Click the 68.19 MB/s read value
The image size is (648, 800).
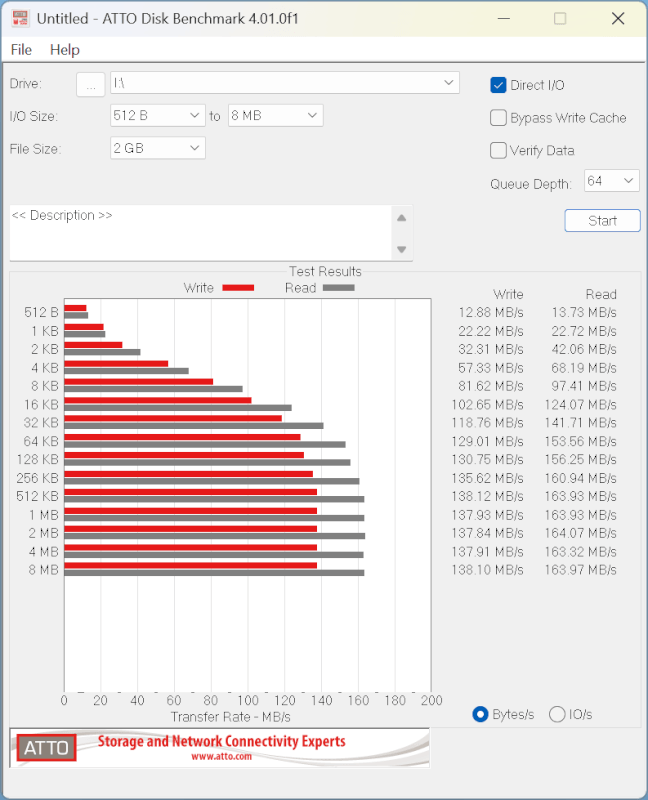[584, 368]
